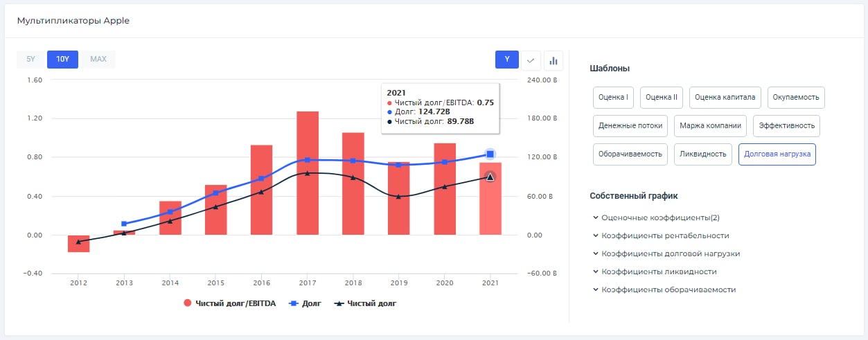Expand Коэффициенты долговой нагрузки section
This screenshot has height=340, width=868.
pos(666,253)
